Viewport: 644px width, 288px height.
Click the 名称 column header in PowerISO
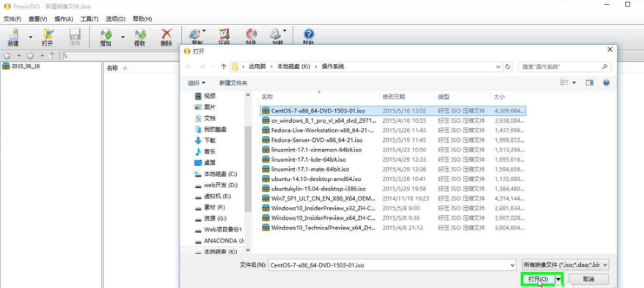(x=112, y=68)
